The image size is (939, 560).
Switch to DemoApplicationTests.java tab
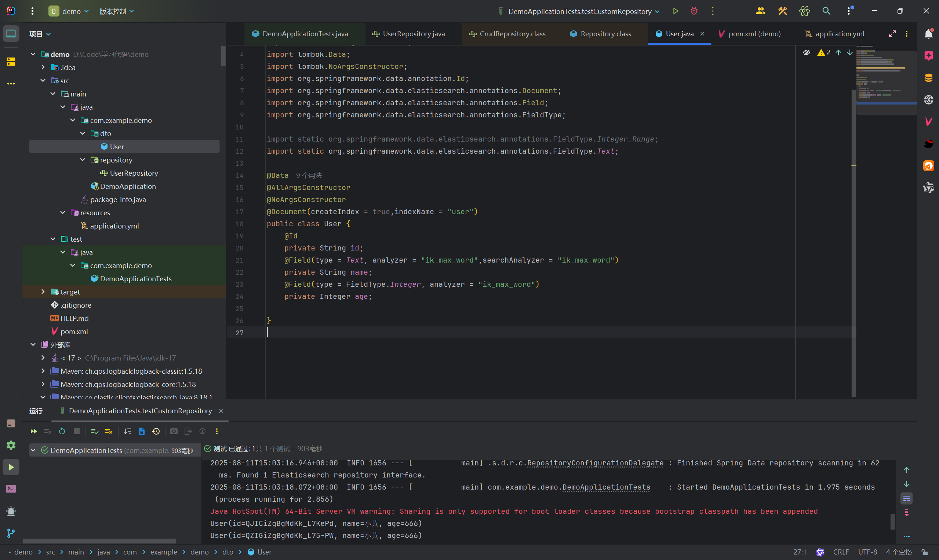click(x=305, y=34)
